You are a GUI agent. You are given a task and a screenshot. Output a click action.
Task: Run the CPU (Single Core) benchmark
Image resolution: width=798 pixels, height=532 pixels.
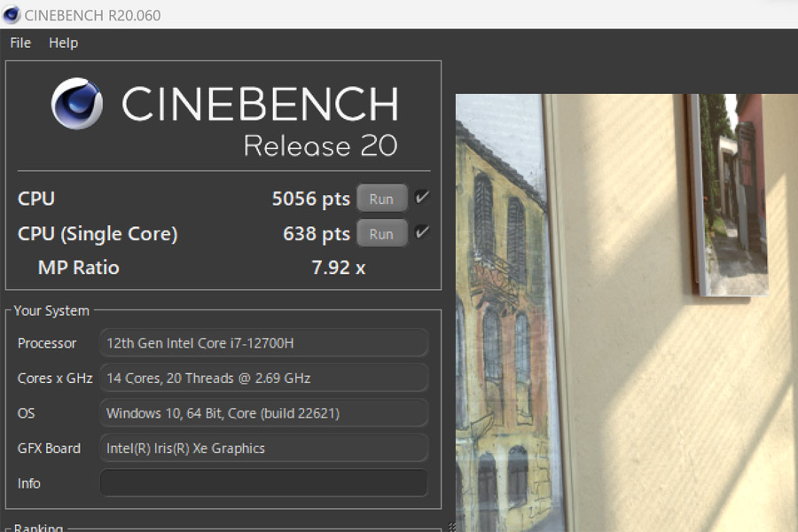pos(381,234)
